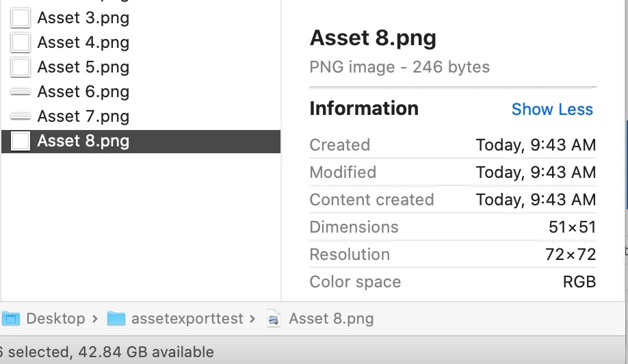Click the Asset 5.png file thumbnail icon
628x364 pixels.
(x=21, y=68)
